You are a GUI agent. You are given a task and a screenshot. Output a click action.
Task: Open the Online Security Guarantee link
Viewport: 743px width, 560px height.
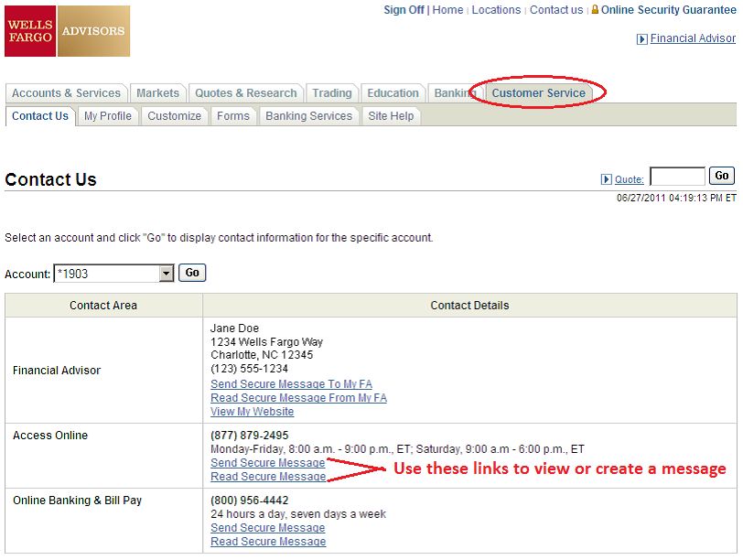click(669, 10)
